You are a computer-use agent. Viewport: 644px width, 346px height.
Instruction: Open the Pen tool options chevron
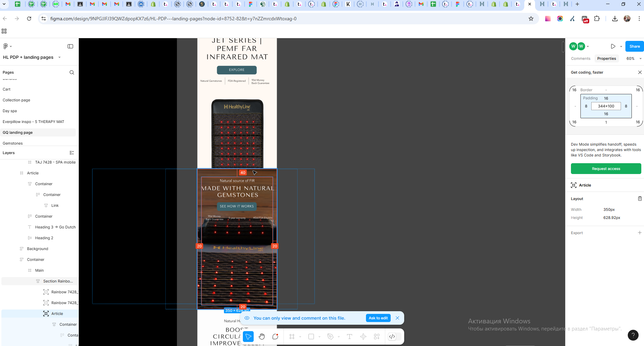pos(339,337)
